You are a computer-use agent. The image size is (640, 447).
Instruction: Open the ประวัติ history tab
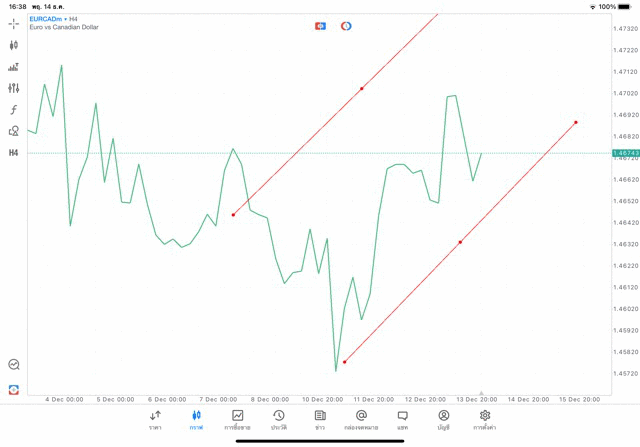(x=279, y=420)
